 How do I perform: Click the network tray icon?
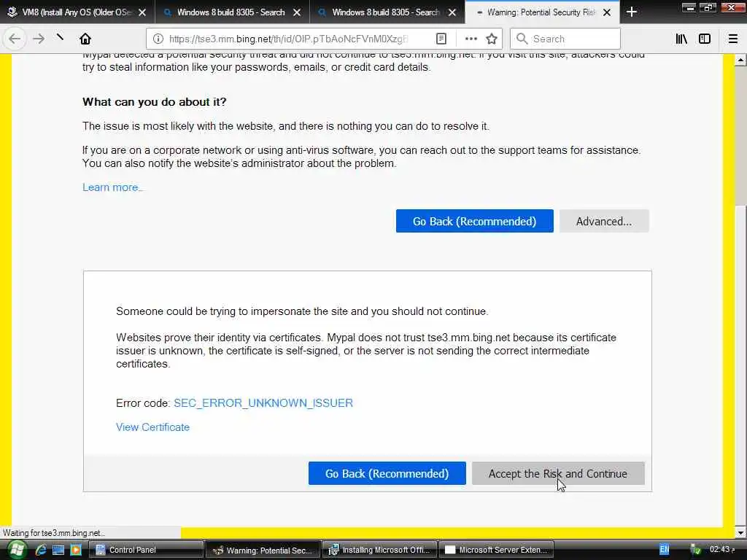[696, 550]
